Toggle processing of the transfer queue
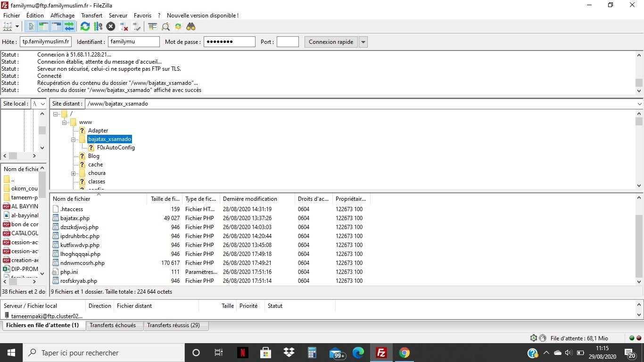Screen dimensions: 644x362 point(98,26)
